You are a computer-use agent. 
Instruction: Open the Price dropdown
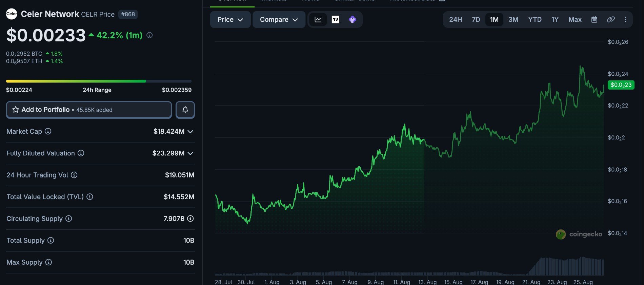tap(230, 19)
